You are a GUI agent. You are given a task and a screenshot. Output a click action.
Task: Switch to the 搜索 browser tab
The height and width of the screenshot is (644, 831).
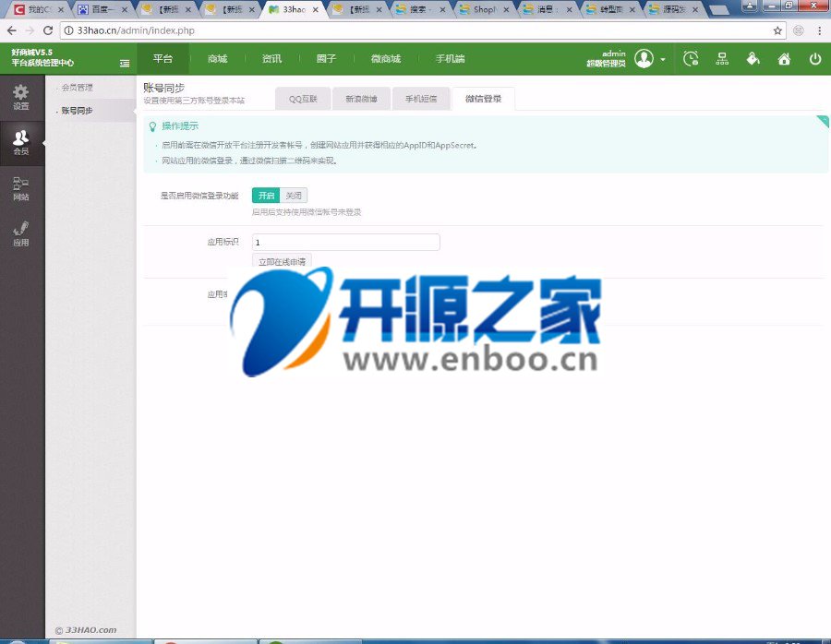coord(421,9)
